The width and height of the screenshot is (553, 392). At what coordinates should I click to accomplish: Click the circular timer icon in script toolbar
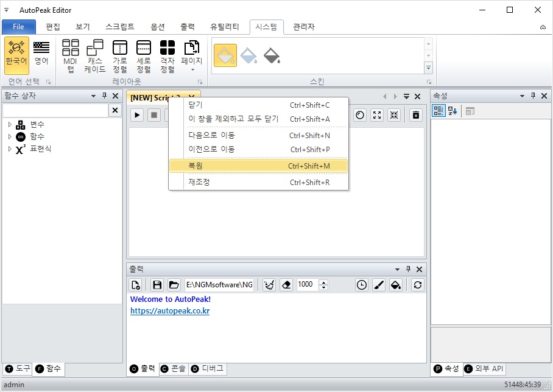pyautogui.click(x=360, y=115)
